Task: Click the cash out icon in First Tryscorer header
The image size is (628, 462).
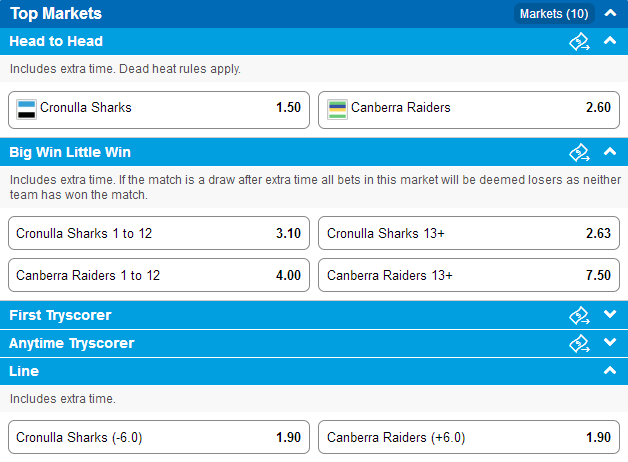Action: pos(579,315)
